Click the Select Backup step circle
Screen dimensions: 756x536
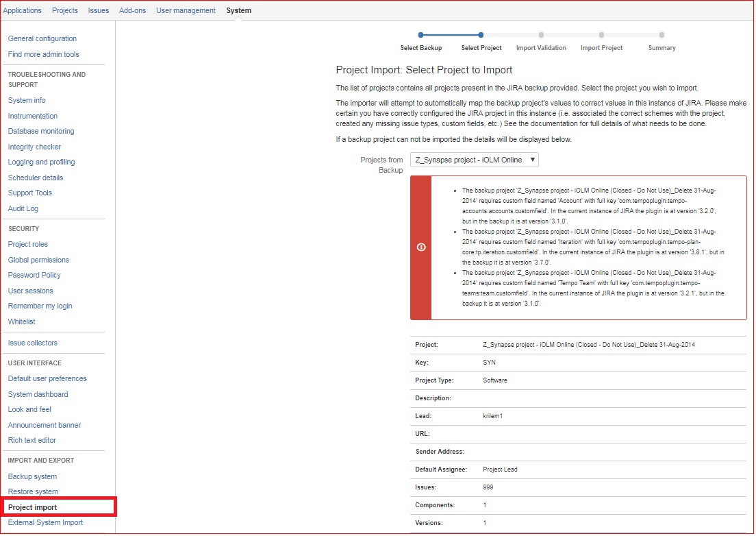(x=421, y=35)
